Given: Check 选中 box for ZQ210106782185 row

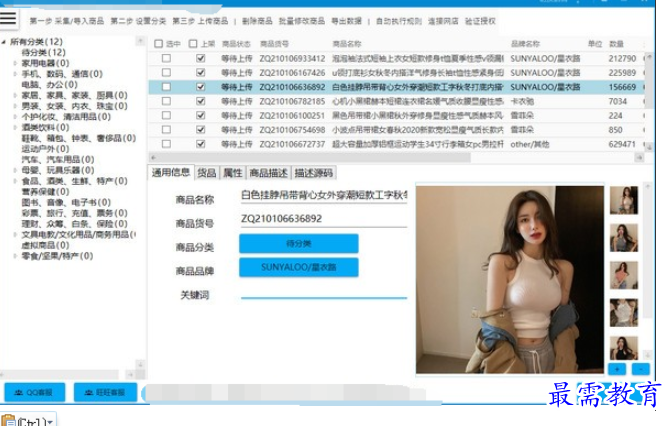Looking at the screenshot, I should point(166,101).
